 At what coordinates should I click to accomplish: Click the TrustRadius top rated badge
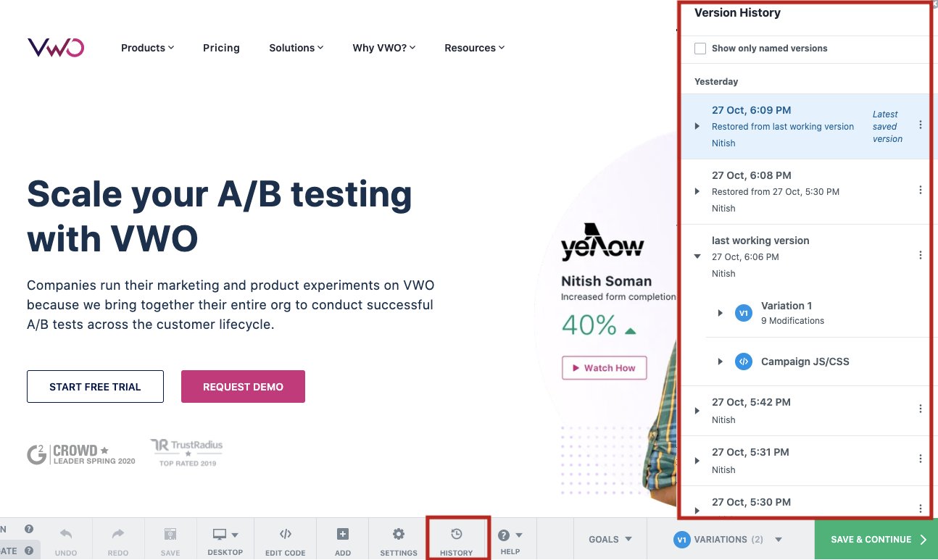pos(187,453)
